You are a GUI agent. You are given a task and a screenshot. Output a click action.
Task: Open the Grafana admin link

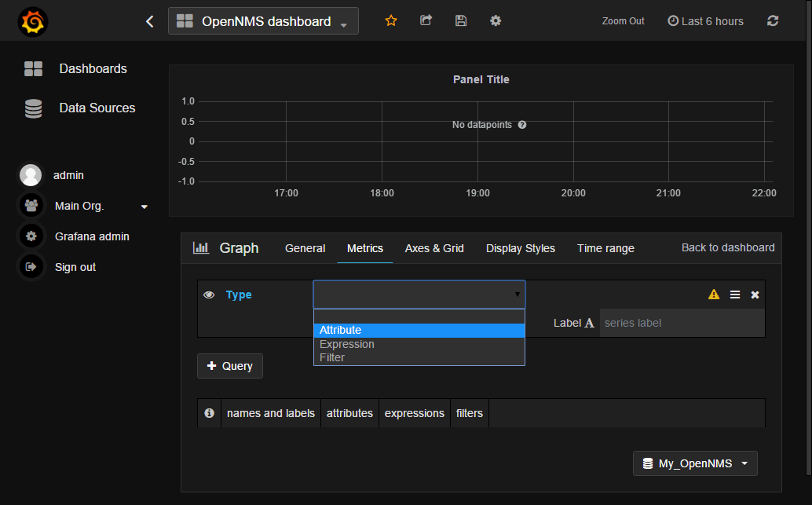point(92,236)
